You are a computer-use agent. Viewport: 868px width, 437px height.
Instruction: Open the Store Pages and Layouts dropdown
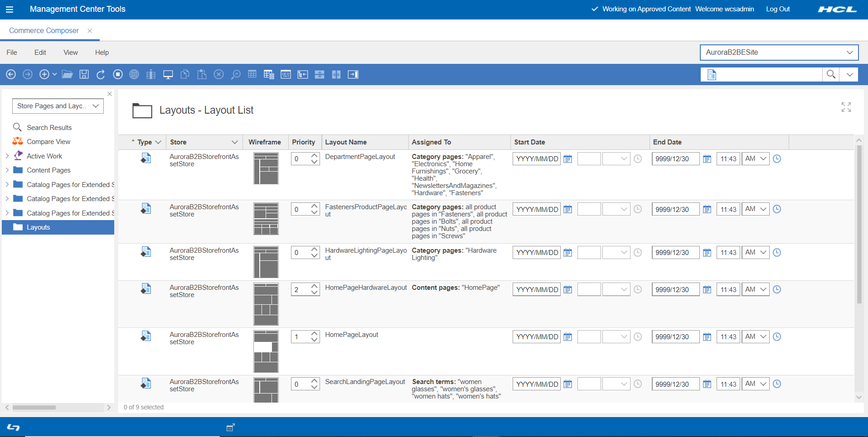coord(58,106)
